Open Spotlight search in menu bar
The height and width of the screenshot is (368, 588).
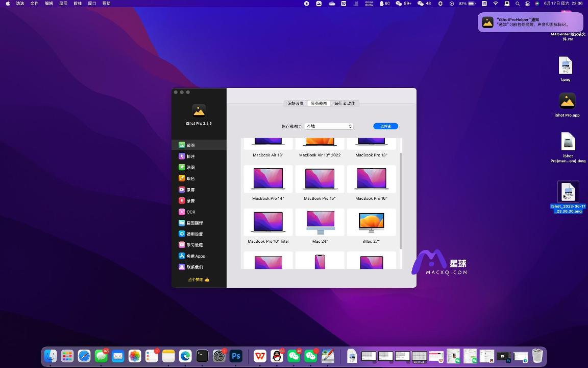518,4
